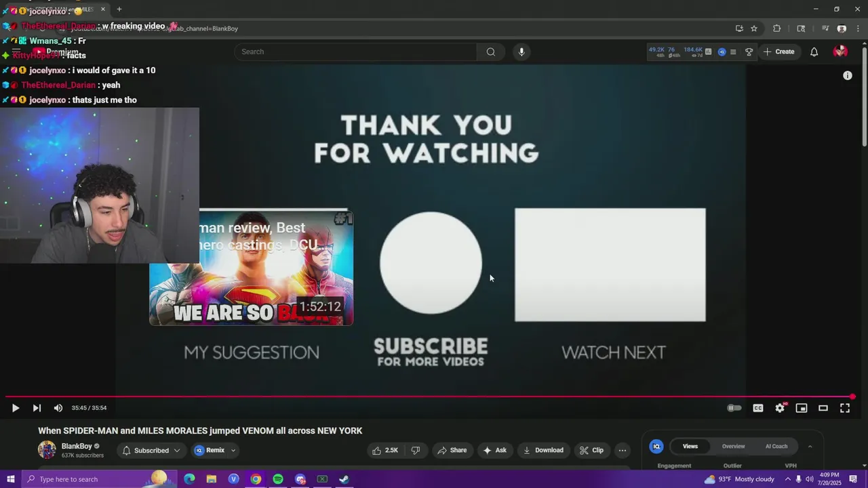Click the search magnifier button
Screen dimensions: 868x488
[x=490, y=52]
